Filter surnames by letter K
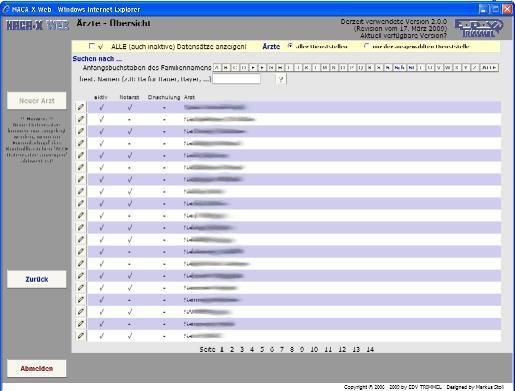This screenshot has height=391, width=515. point(306,68)
